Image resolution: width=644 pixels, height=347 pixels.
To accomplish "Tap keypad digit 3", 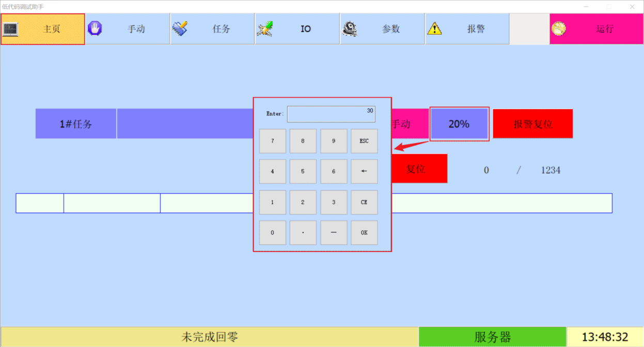I will [334, 202].
